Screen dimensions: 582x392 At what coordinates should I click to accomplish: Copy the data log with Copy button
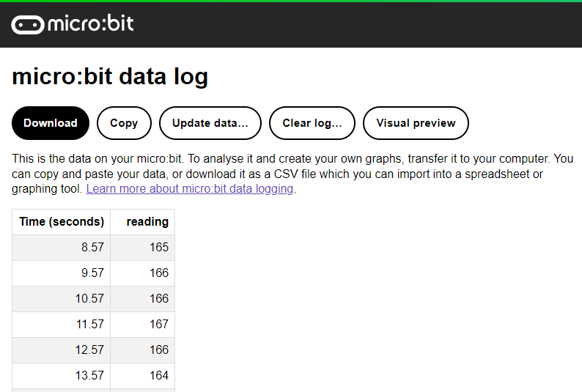[124, 123]
